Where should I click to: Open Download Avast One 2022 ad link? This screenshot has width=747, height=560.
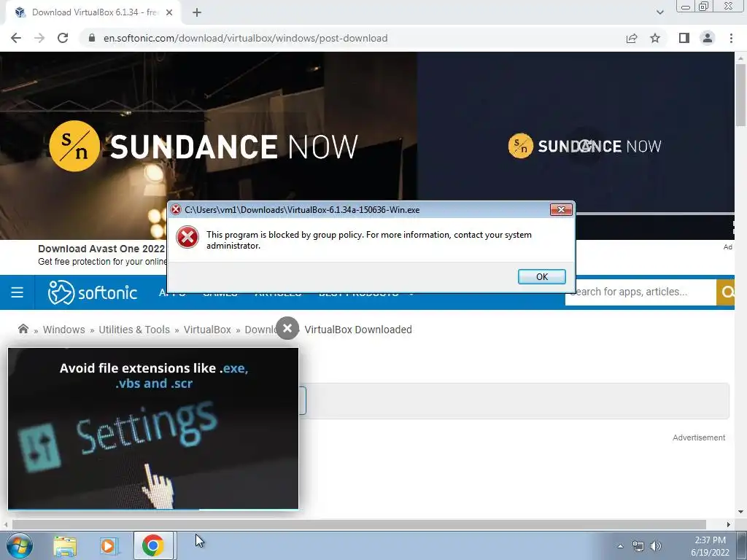coord(101,249)
